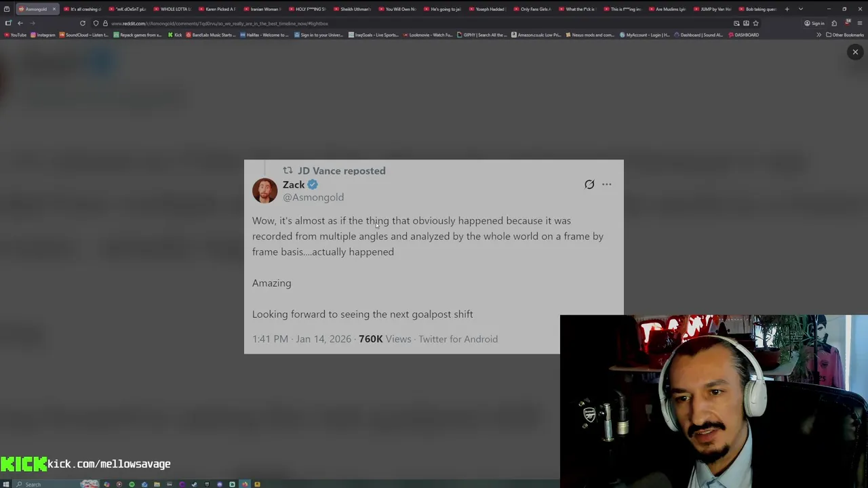
Task: Close the Asmongold tab
Action: click(54, 9)
